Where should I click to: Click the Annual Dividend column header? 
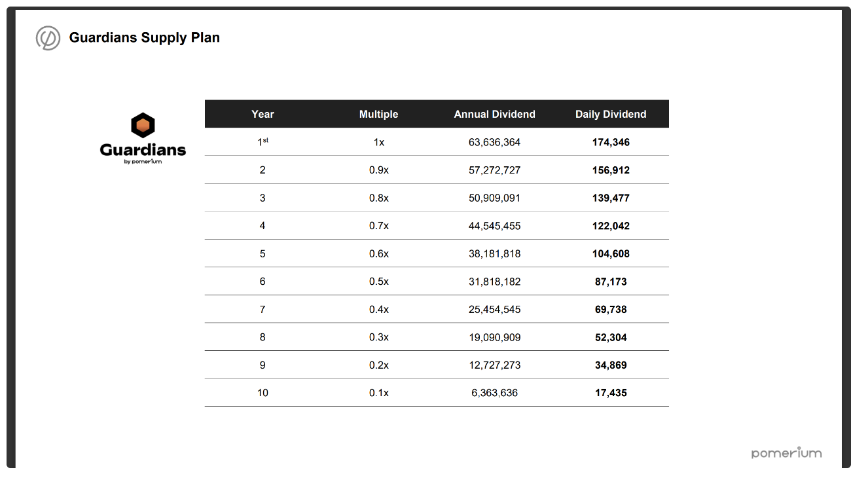[x=494, y=114]
